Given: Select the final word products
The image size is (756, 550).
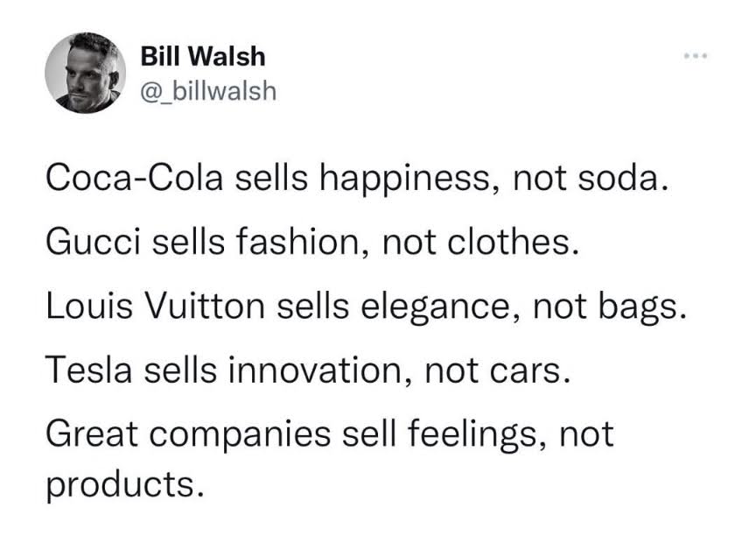Looking at the screenshot, I should 124,485.
